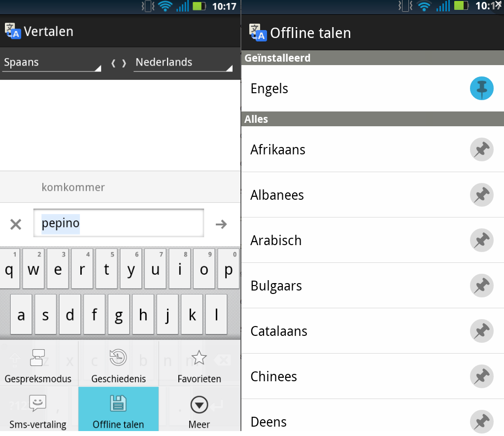
Task: Unpin the installed Engels language
Action: [481, 89]
